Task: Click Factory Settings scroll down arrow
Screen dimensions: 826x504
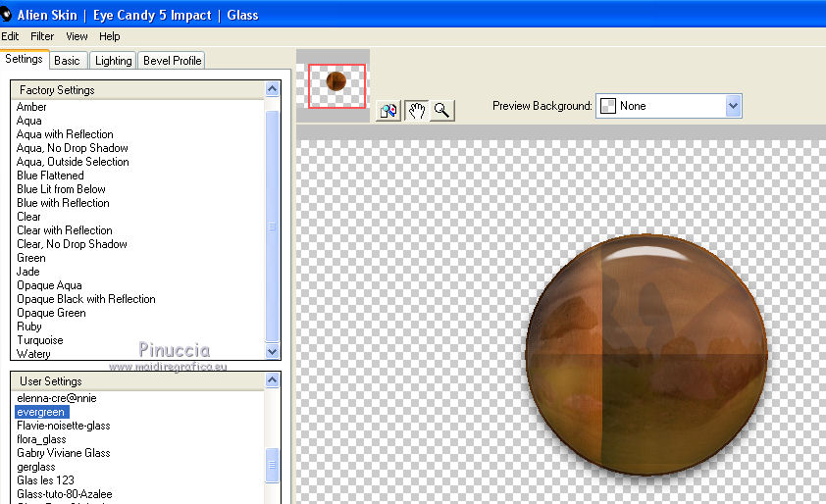Action: pyautogui.click(x=273, y=351)
